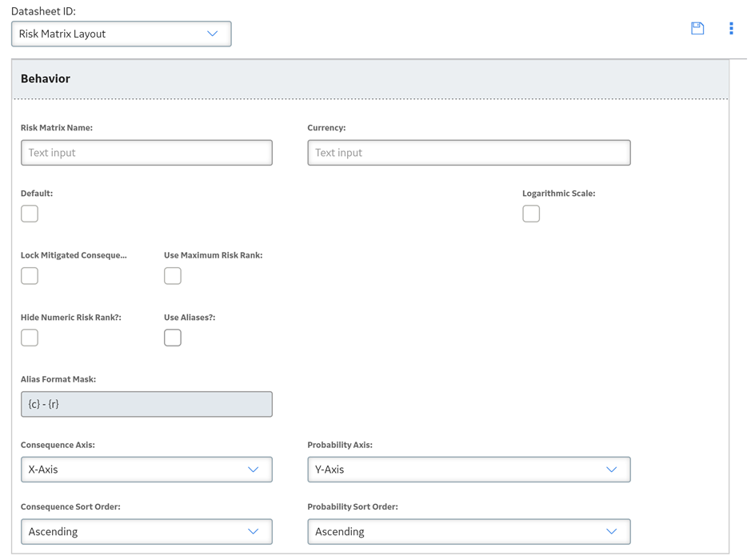The width and height of the screenshot is (755, 560).
Task: Expand the Consequence Axis X-Axis dropdown
Action: point(146,470)
